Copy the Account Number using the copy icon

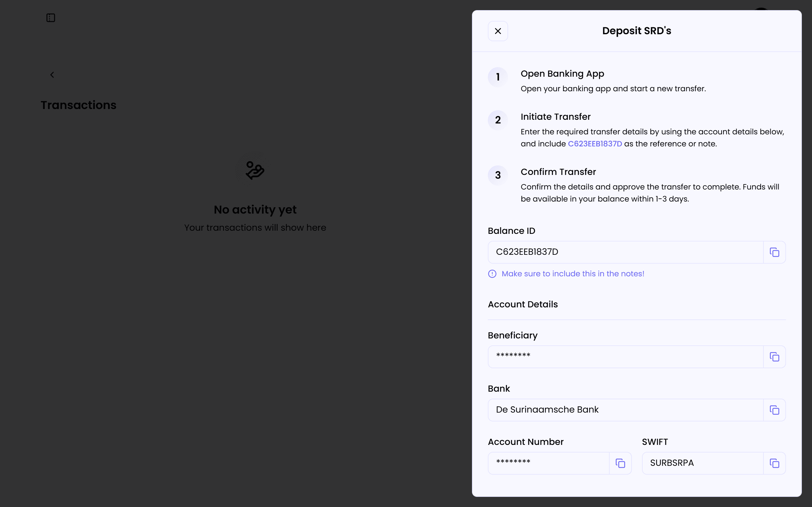click(620, 463)
